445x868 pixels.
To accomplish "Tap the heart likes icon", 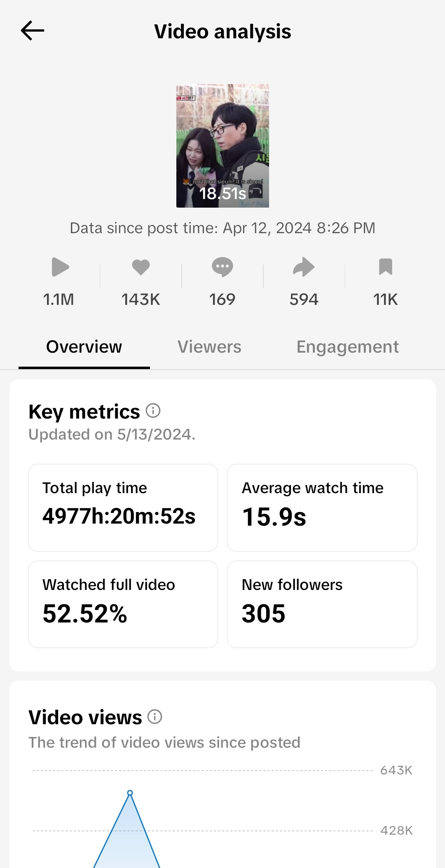I will [141, 267].
